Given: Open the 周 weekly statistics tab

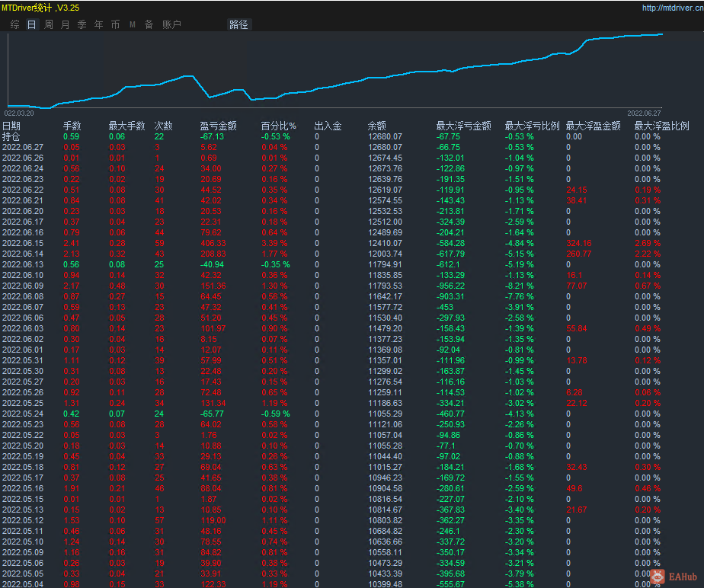Looking at the screenshot, I should [49, 24].
